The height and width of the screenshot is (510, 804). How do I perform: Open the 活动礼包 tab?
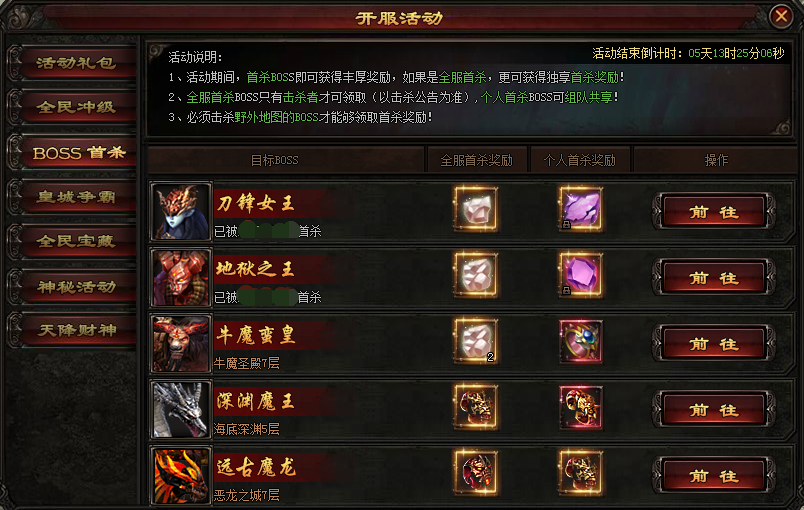point(75,63)
